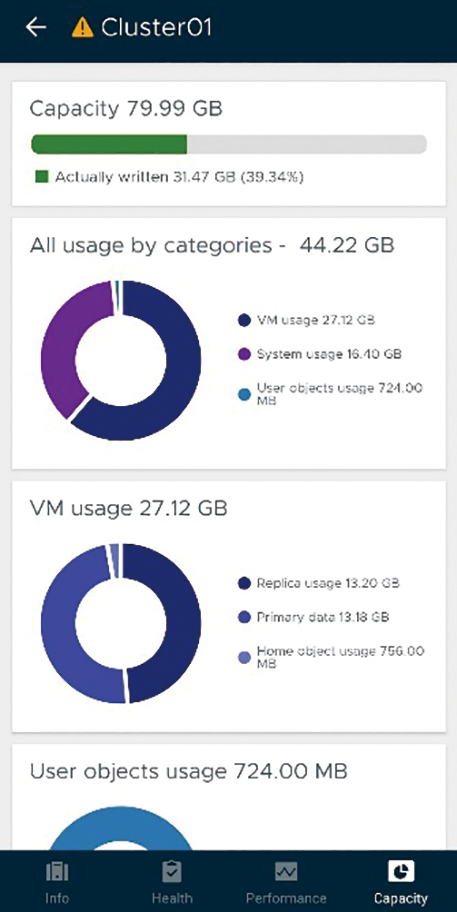Open the Info tab icon
457x912 pixels.
(x=57, y=871)
